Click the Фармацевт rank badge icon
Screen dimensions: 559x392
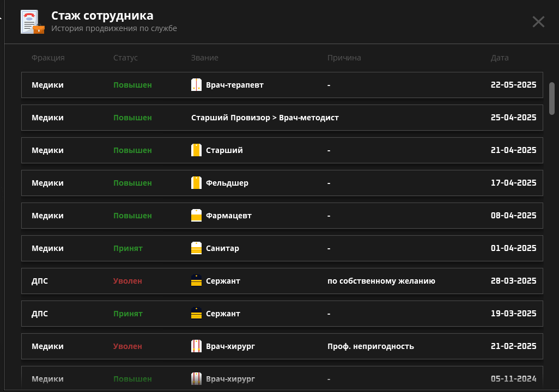pyautogui.click(x=197, y=216)
